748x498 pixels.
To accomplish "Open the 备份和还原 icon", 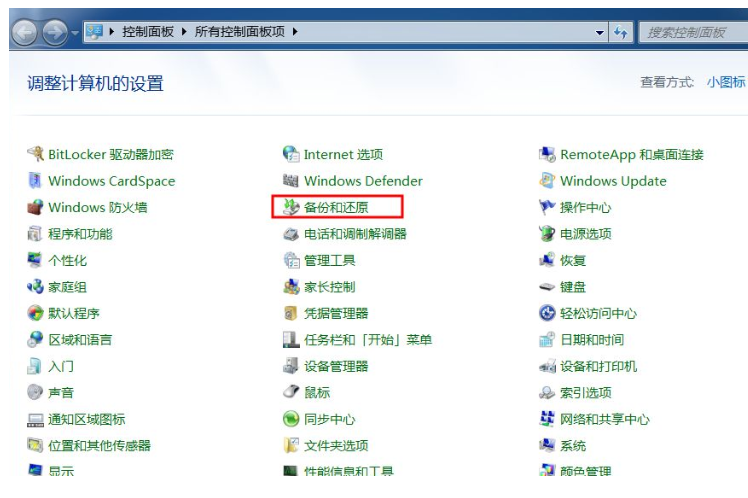I will point(291,207).
